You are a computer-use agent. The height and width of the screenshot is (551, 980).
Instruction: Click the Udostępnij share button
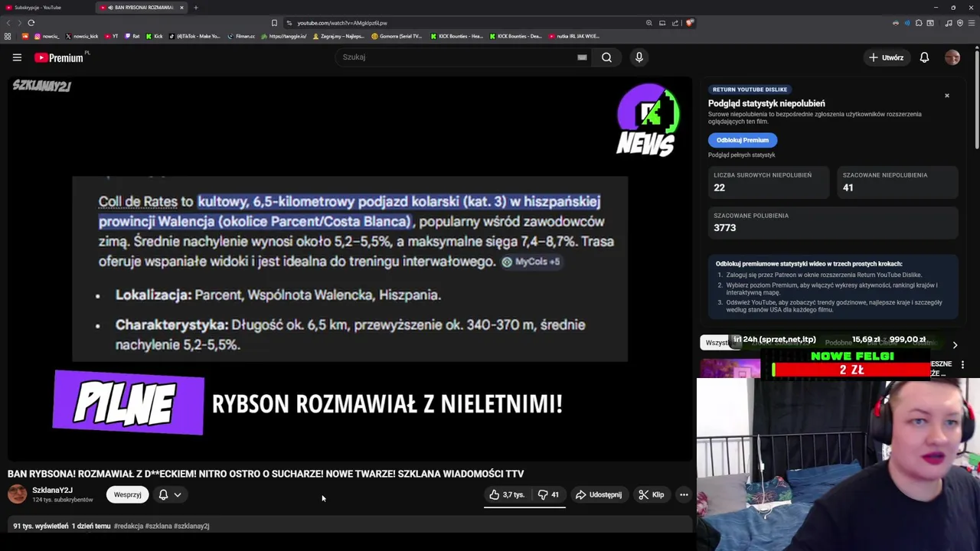(x=599, y=495)
